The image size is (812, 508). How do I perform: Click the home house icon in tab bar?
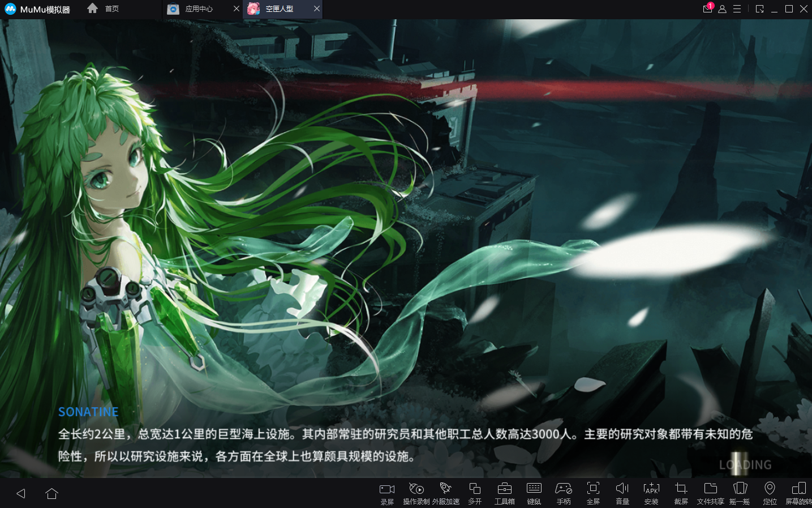[93, 8]
